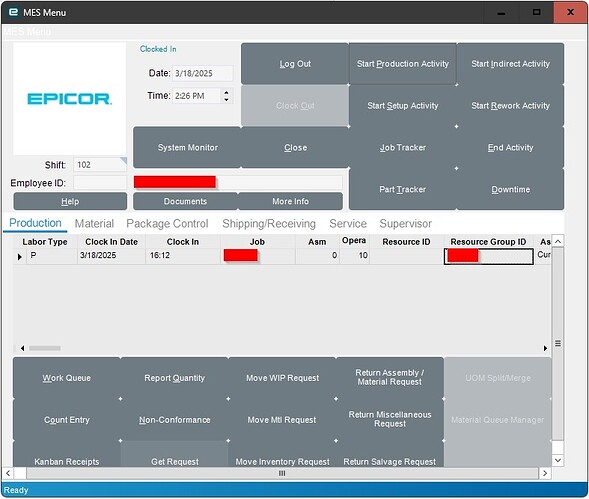Click the Close button beside System Monitor
Screen dimensions: 589x499
point(295,147)
